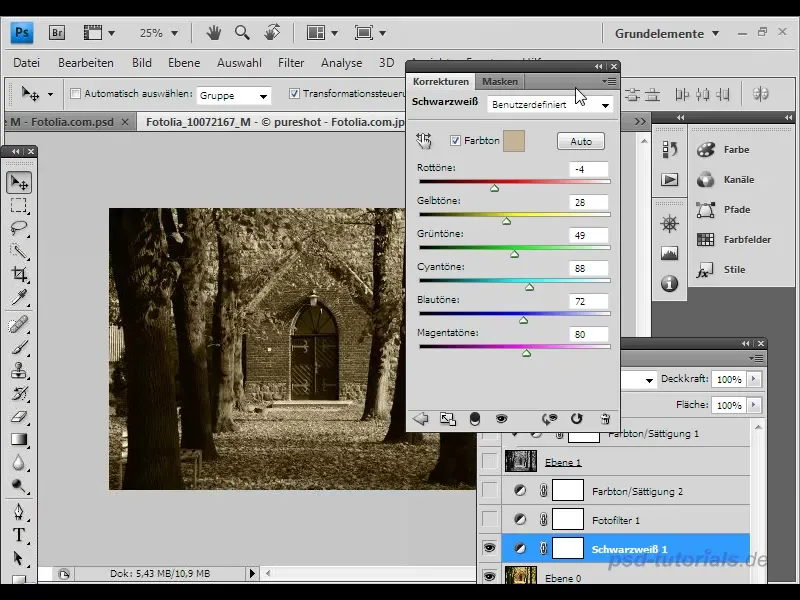Screen dimensions: 800x600
Task: Select the Type tool
Action: coord(19,534)
